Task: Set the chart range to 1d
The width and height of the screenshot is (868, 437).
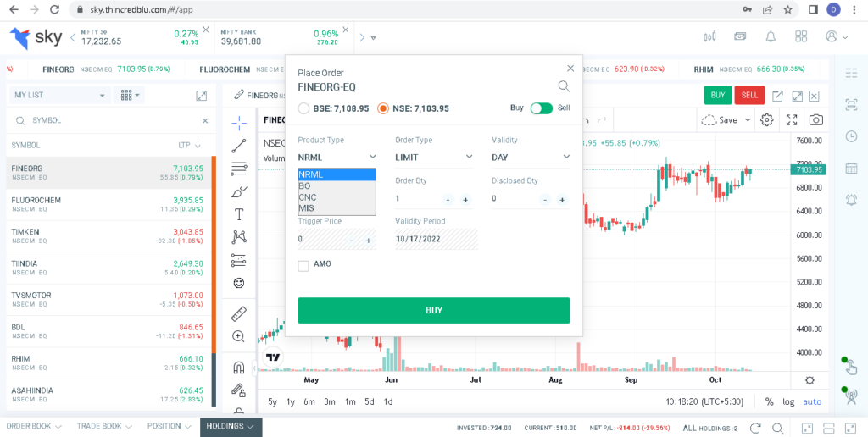Action: (388, 402)
